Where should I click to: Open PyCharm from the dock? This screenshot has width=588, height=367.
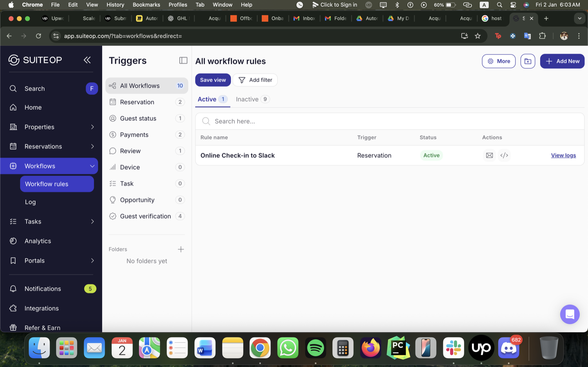[398, 348]
